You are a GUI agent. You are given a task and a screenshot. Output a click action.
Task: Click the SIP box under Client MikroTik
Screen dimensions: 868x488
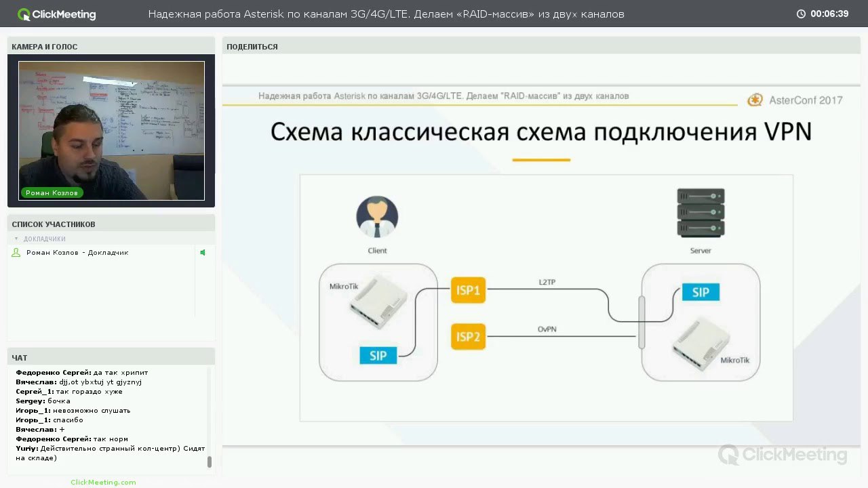click(378, 355)
